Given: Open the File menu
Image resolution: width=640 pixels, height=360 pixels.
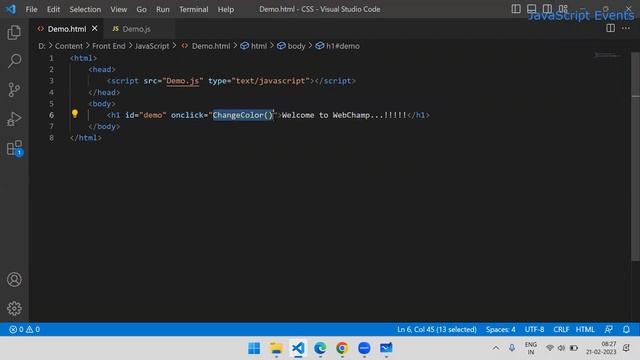Looking at the screenshot, I should [31, 9].
